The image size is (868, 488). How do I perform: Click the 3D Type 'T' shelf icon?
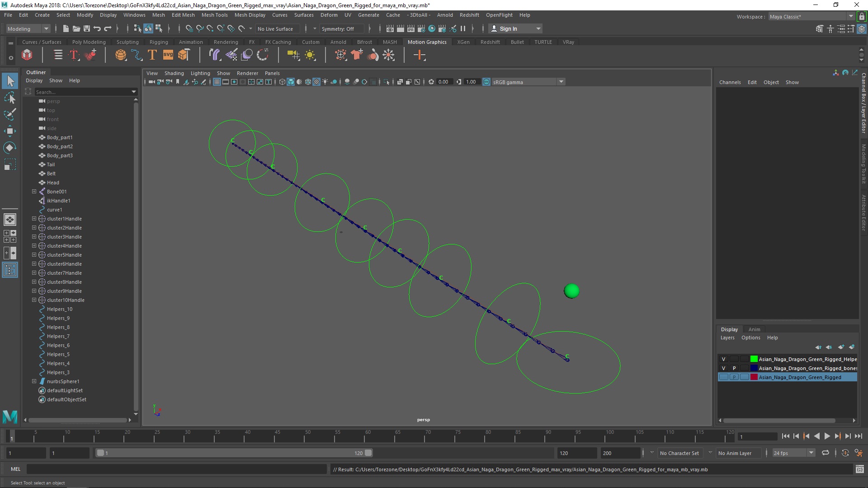(152, 55)
